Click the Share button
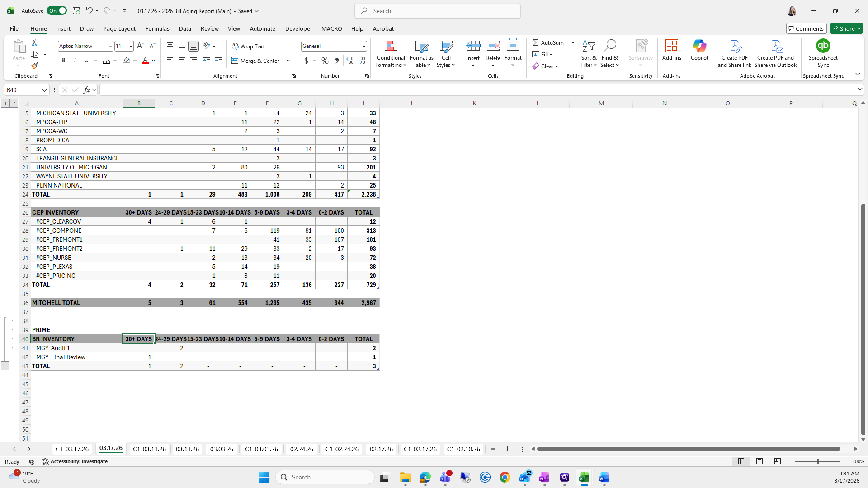The height and width of the screenshot is (488, 868). click(x=846, y=28)
